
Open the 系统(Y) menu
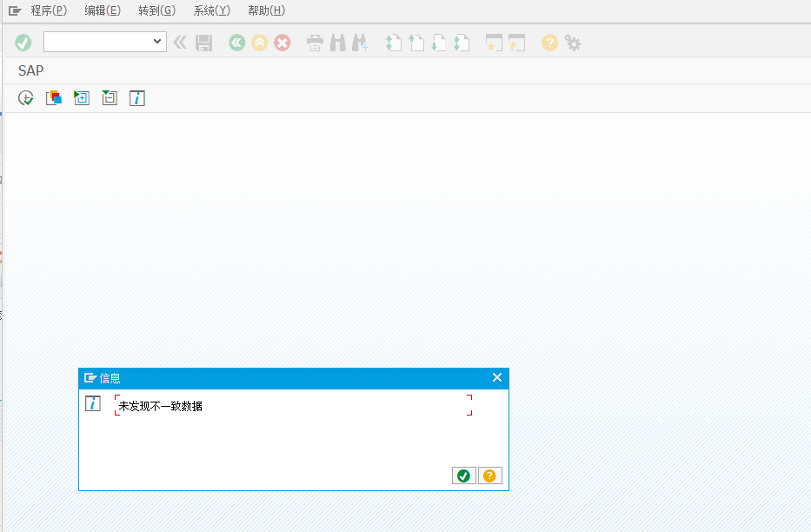pos(211,10)
